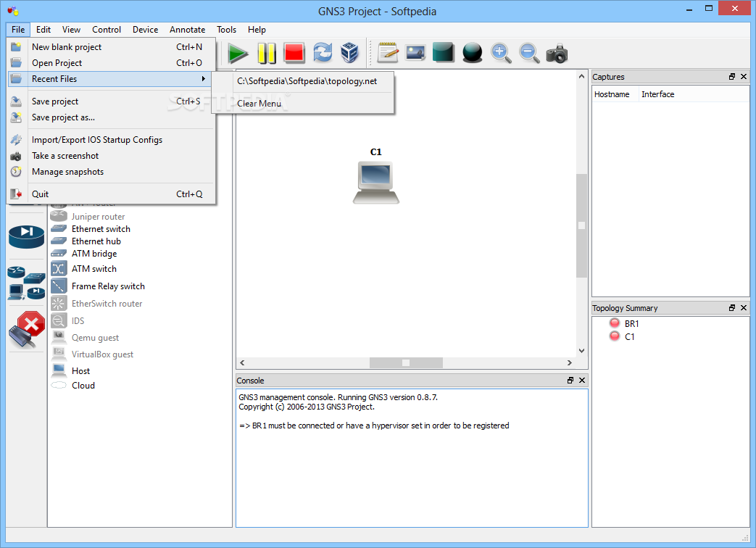The image size is (756, 548).
Task: Click the canvas scroll down arrow
Action: click(x=581, y=351)
